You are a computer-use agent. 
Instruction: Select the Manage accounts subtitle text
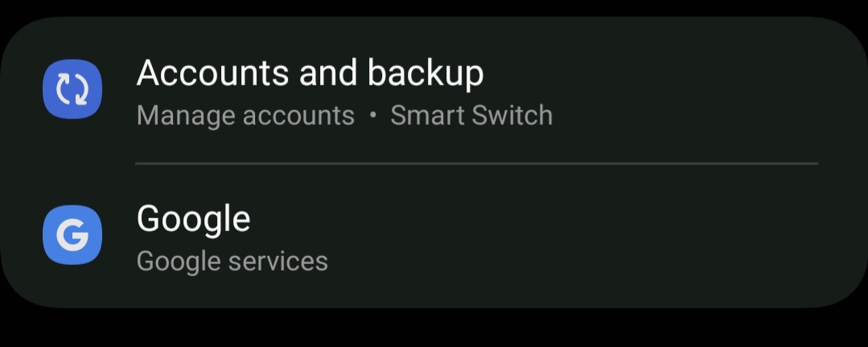click(245, 115)
